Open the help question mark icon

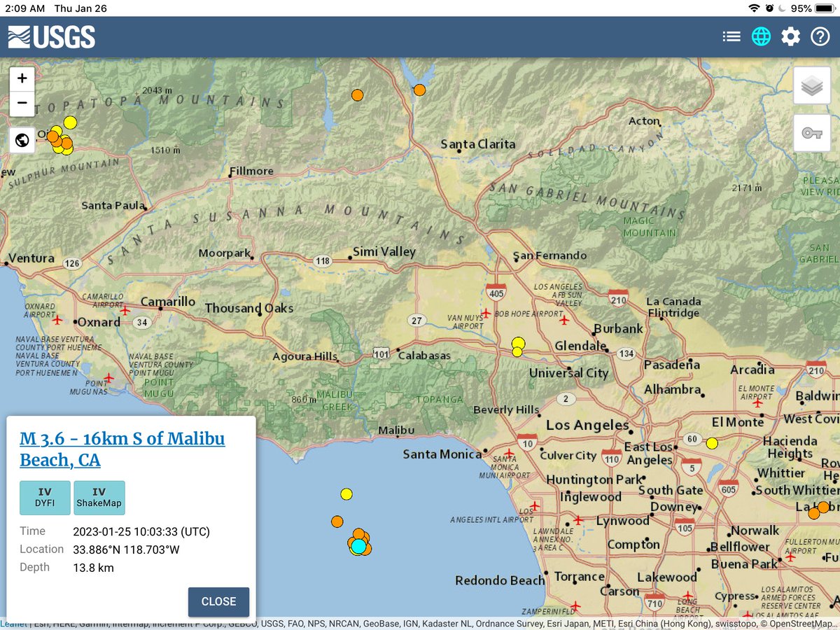[x=820, y=36]
